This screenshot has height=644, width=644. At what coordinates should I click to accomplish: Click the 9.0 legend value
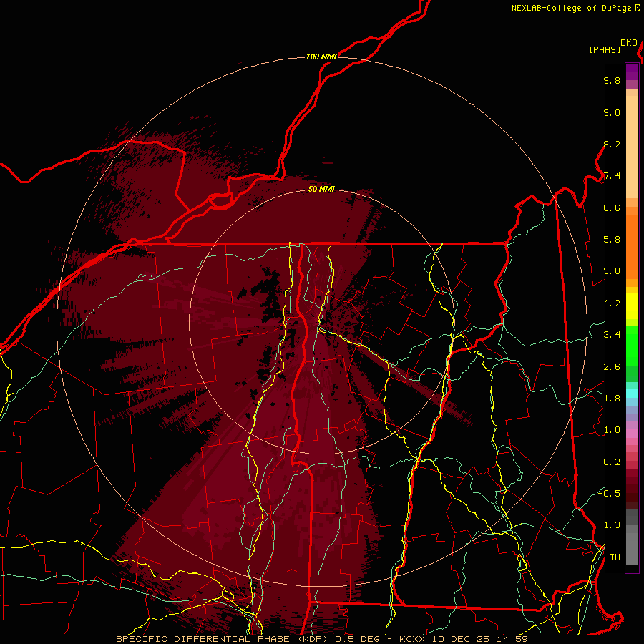pos(612,112)
